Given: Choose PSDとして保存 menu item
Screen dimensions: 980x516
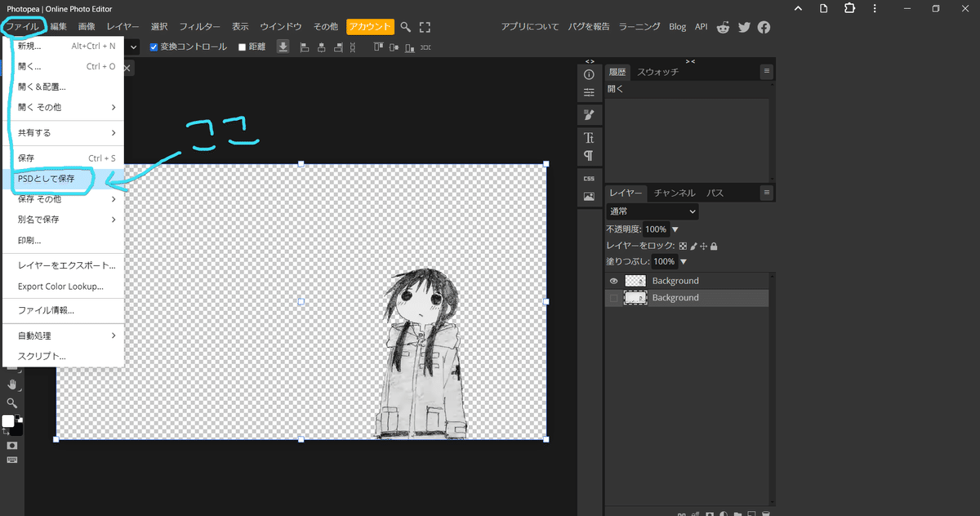Looking at the screenshot, I should pos(63,178).
